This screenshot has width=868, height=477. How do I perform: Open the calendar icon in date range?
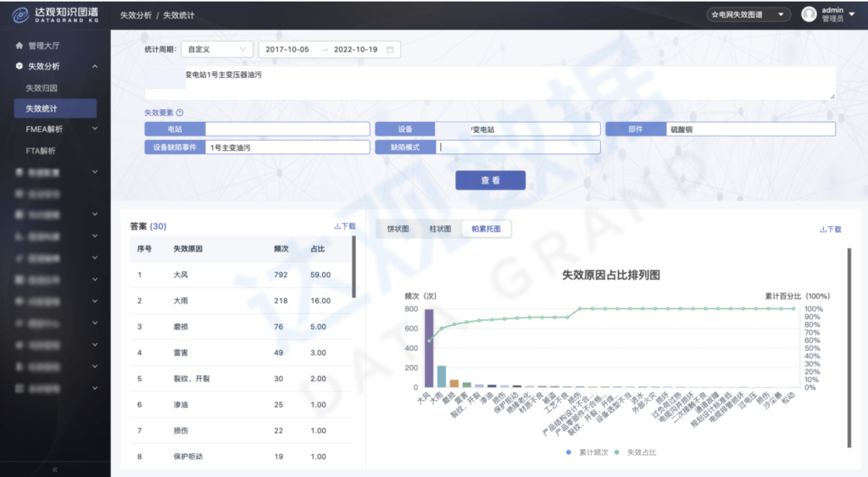pos(390,50)
